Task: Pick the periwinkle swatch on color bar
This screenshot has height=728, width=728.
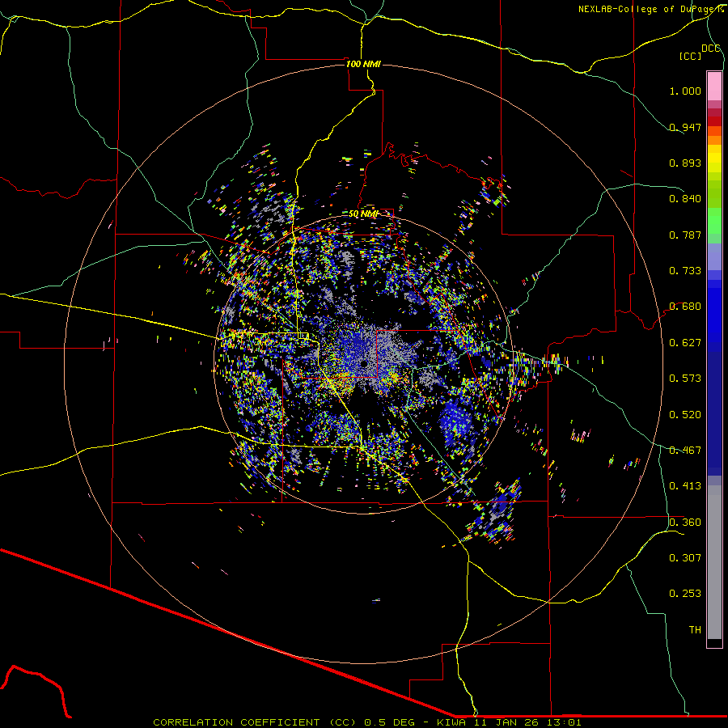Action: pos(714,256)
